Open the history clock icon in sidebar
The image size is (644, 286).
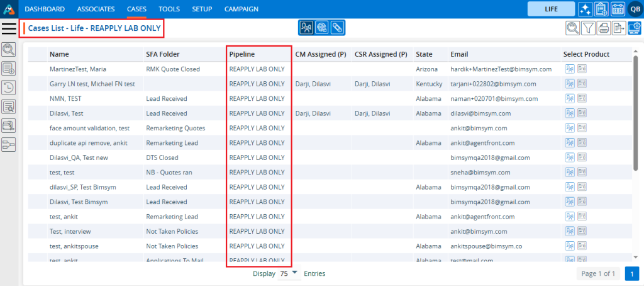coord(9,88)
